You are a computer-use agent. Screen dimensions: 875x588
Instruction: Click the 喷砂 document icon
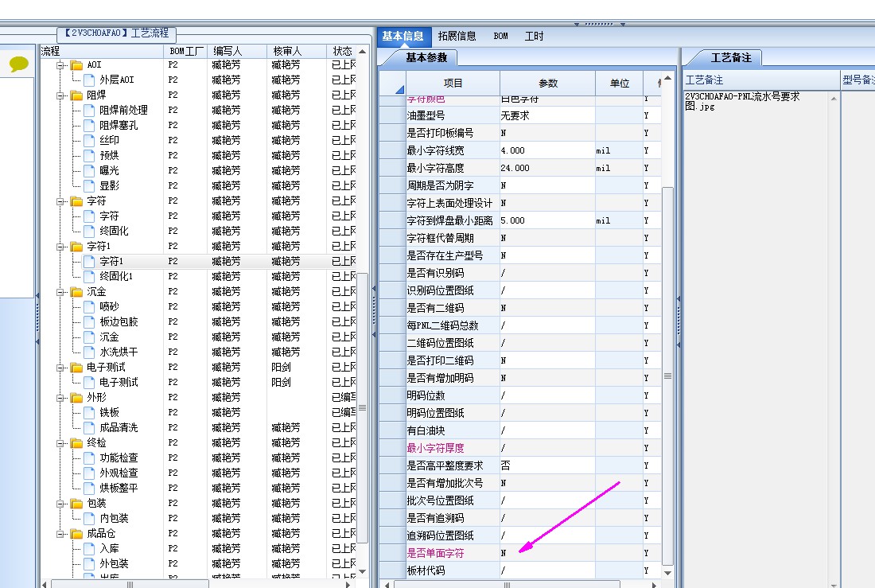(x=89, y=306)
